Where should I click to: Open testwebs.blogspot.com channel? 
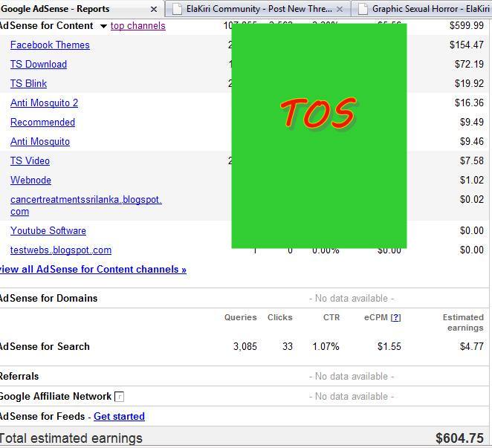[x=61, y=250]
